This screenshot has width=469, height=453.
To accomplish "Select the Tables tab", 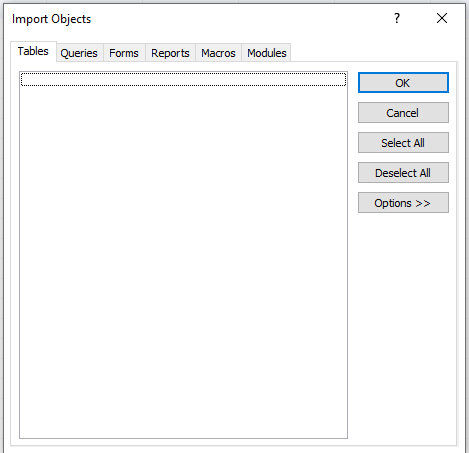I will pos(33,51).
